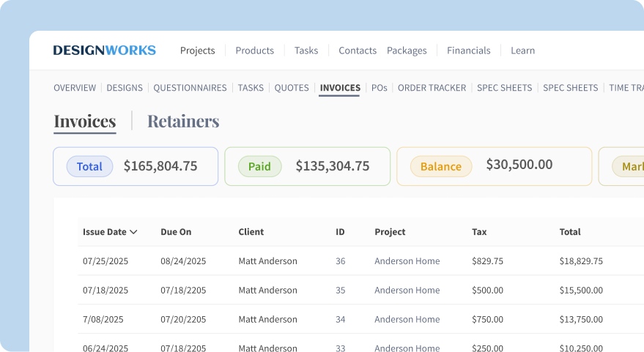This screenshot has width=644, height=352.
Task: Open the Anderson Home link for invoice 36
Action: coord(407,261)
